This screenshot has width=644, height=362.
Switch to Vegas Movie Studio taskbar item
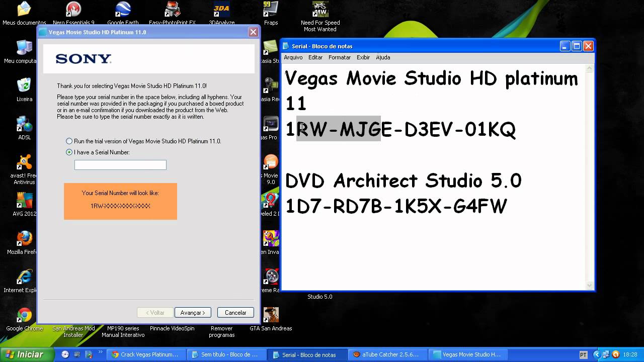pyautogui.click(x=468, y=354)
